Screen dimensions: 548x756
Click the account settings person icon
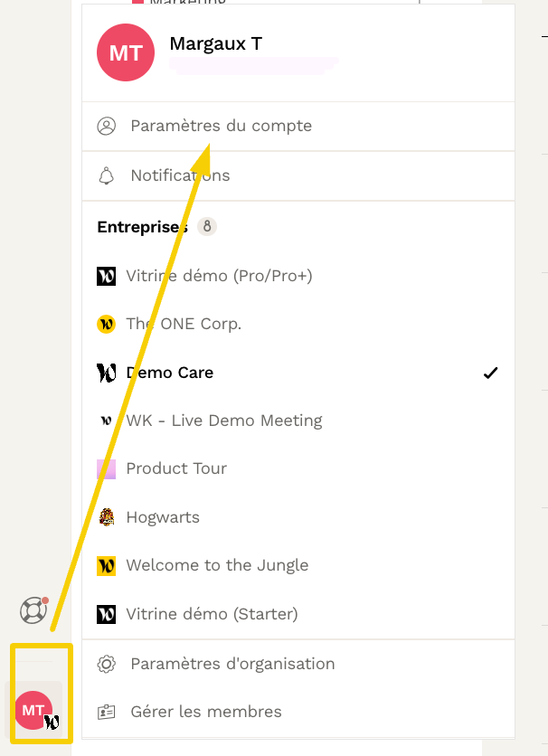[107, 126]
